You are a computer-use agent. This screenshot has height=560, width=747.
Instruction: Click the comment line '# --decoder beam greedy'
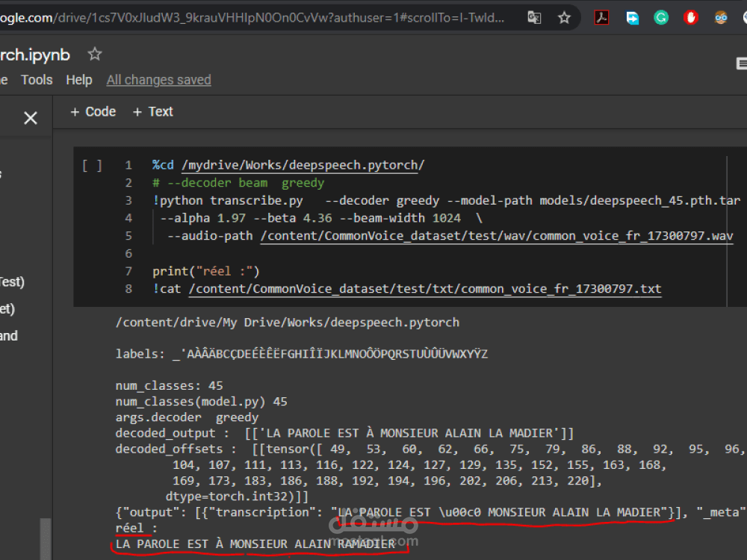click(238, 183)
